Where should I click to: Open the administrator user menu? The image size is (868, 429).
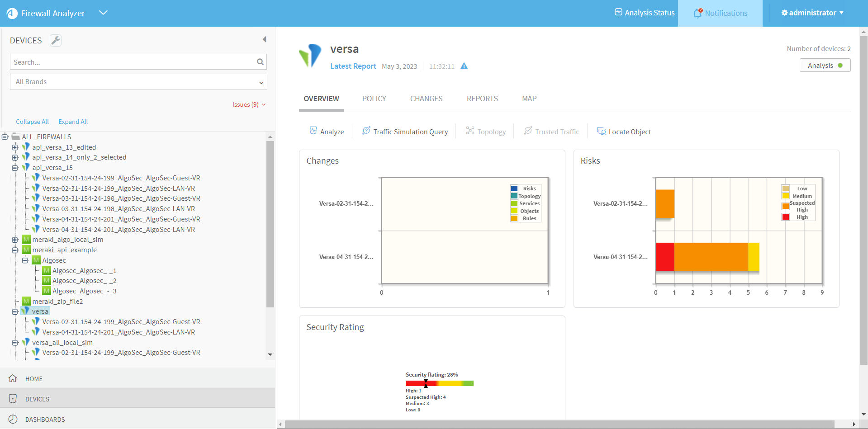coord(812,13)
